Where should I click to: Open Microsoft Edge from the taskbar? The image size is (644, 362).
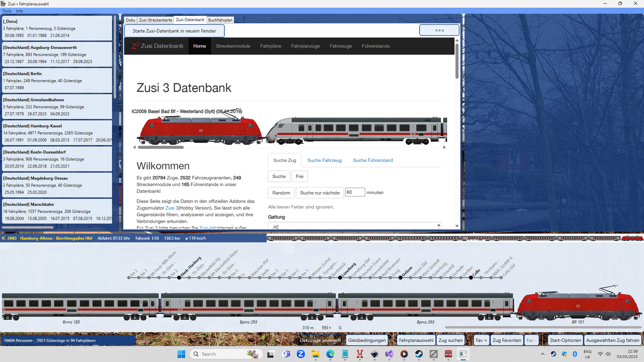330,354
